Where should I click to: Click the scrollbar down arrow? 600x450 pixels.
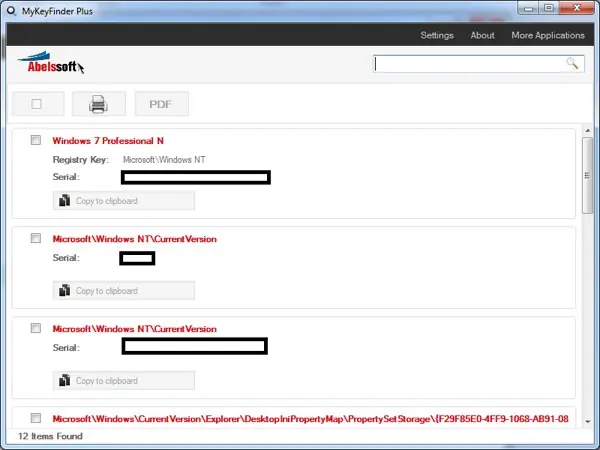588,421
